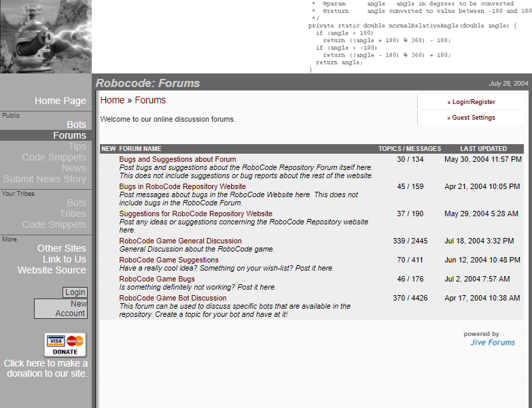Image resolution: width=532 pixels, height=408 pixels.
Task: Click the welcome message text
Action: 168,119
